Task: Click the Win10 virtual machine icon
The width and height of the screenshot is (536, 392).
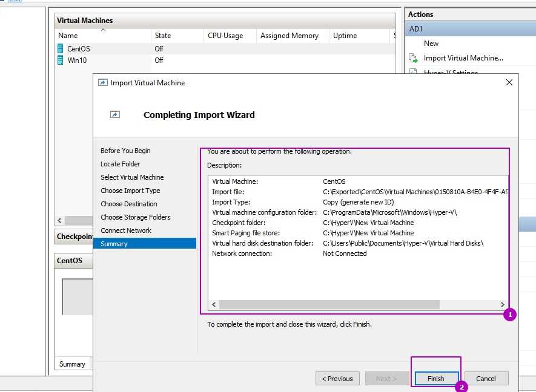Action: click(61, 60)
